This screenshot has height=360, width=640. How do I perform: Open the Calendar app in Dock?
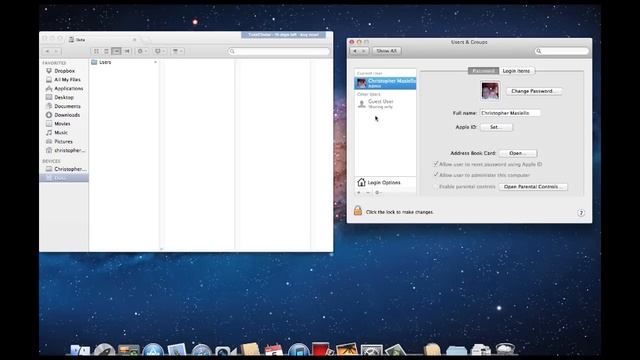(x=273, y=351)
